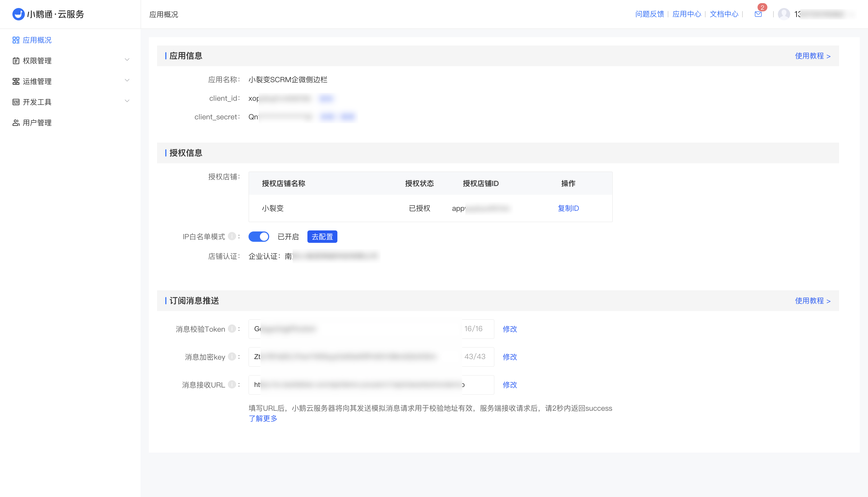Click the user avatar icon

click(x=784, y=14)
